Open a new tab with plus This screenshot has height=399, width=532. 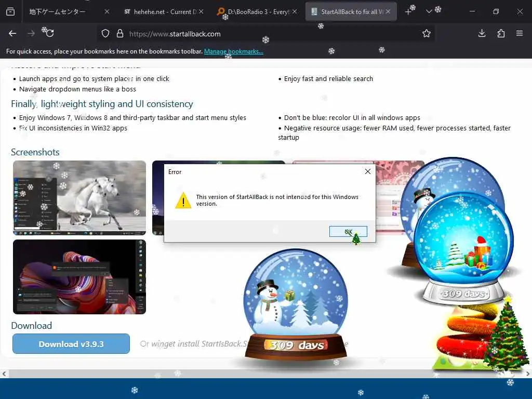408,12
